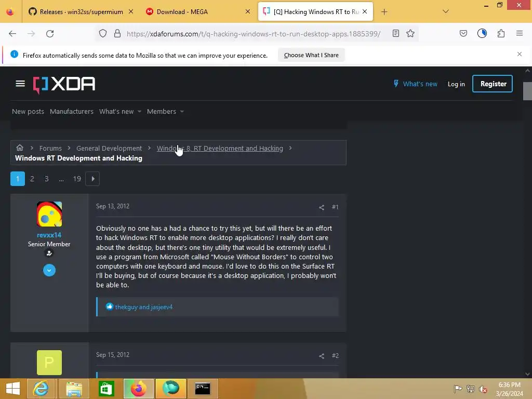
Task: Open the Firefox account icon
Action: [482, 33]
